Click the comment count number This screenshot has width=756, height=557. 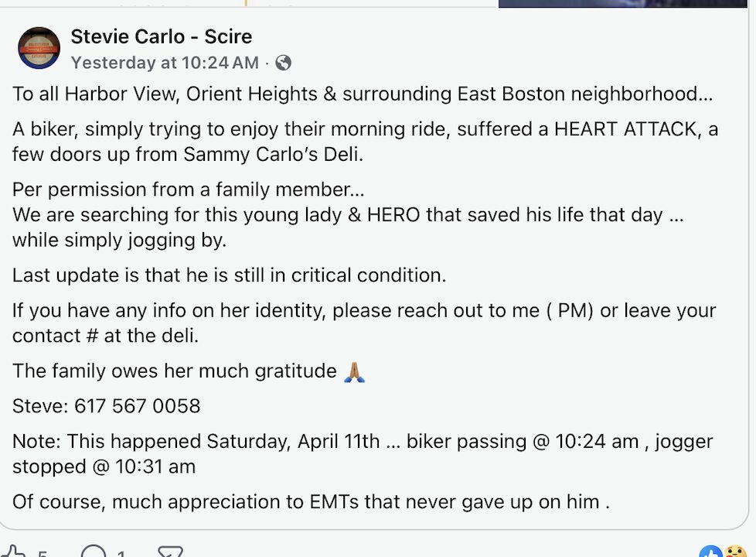pyautogui.click(x=121, y=554)
